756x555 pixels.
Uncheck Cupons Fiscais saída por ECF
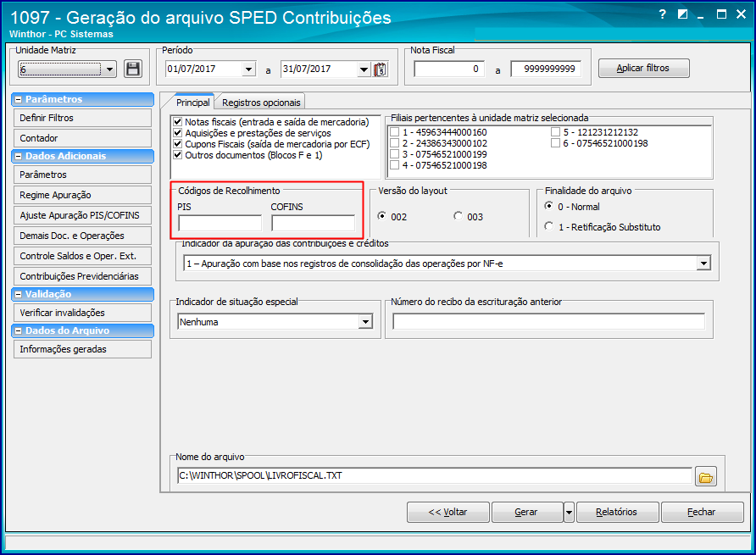point(177,144)
